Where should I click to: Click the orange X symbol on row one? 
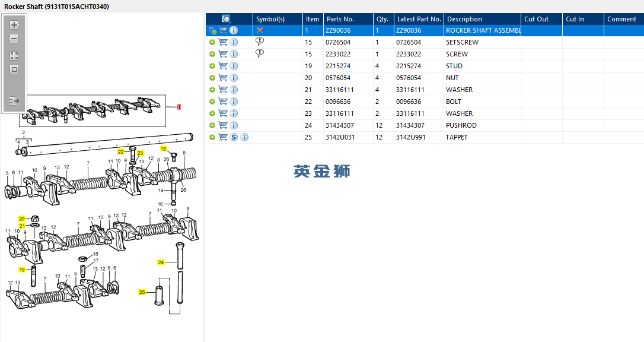click(x=260, y=30)
